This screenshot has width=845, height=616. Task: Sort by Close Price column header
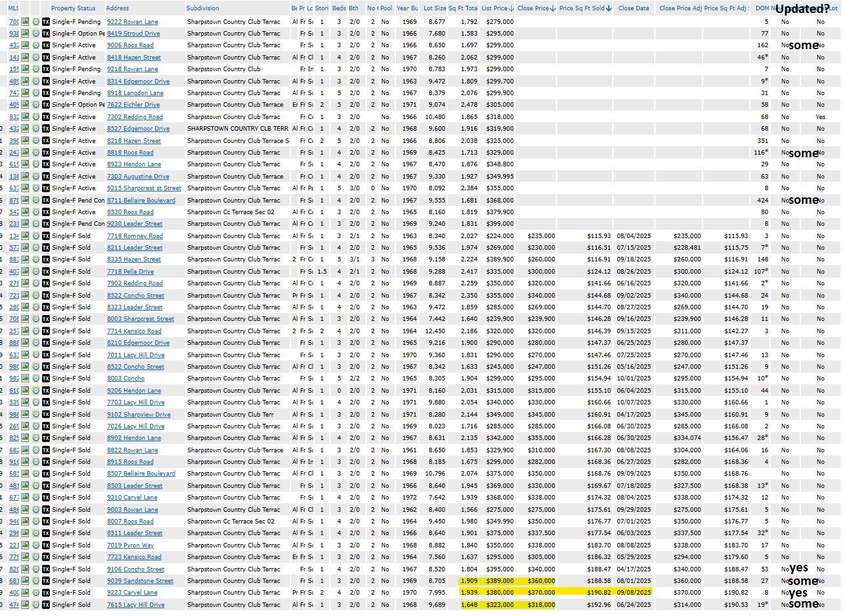(533, 8)
